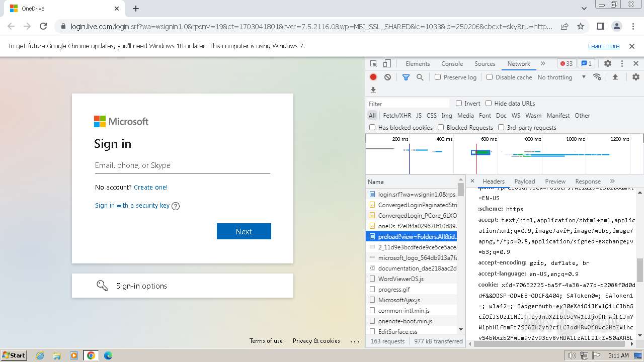Open the Windows Start button
Image resolution: width=644 pixels, height=362 pixels.
coord(14,355)
